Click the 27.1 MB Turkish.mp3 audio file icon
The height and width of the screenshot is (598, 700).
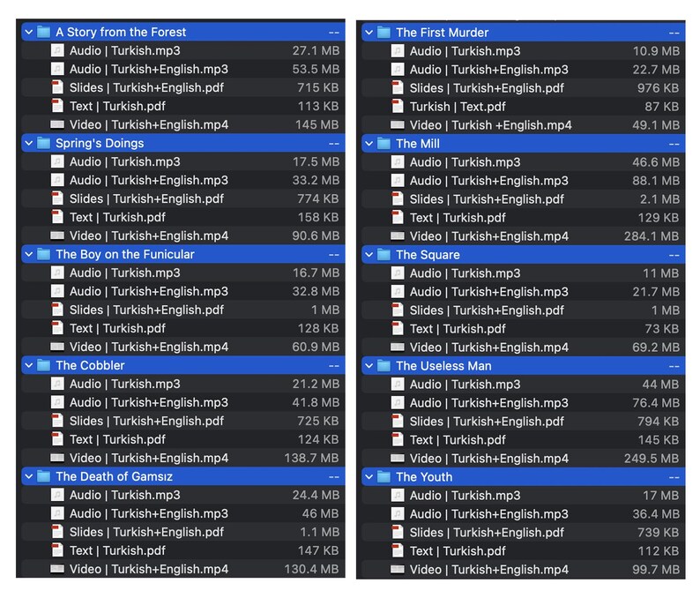57,50
